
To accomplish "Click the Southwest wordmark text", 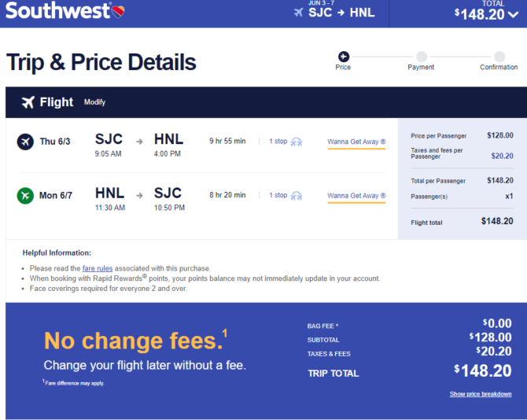I will (57, 11).
